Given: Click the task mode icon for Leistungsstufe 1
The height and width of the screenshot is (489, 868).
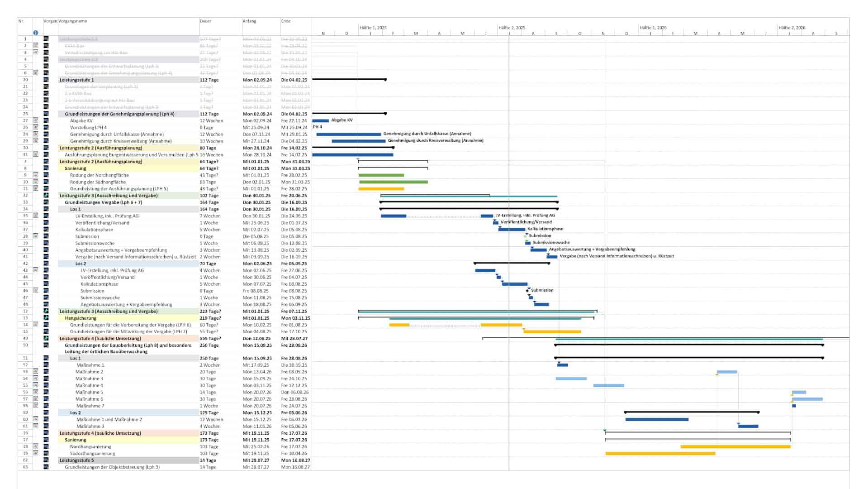Looking at the screenshot, I should point(46,80).
